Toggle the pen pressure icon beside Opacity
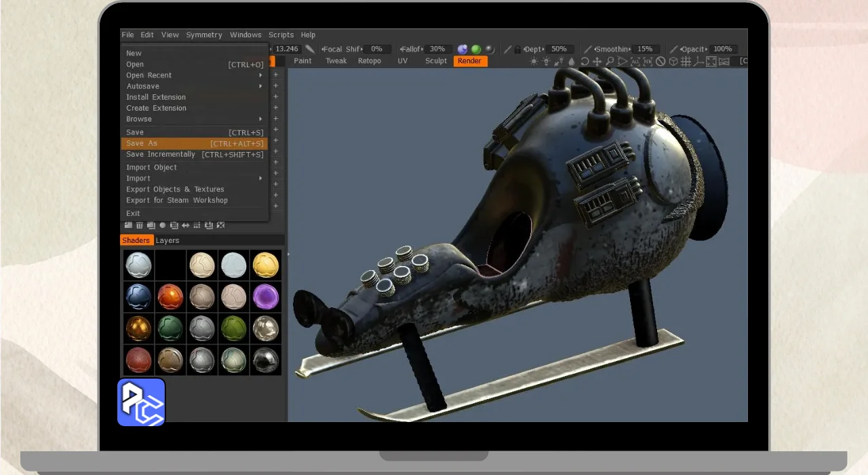 (x=673, y=49)
